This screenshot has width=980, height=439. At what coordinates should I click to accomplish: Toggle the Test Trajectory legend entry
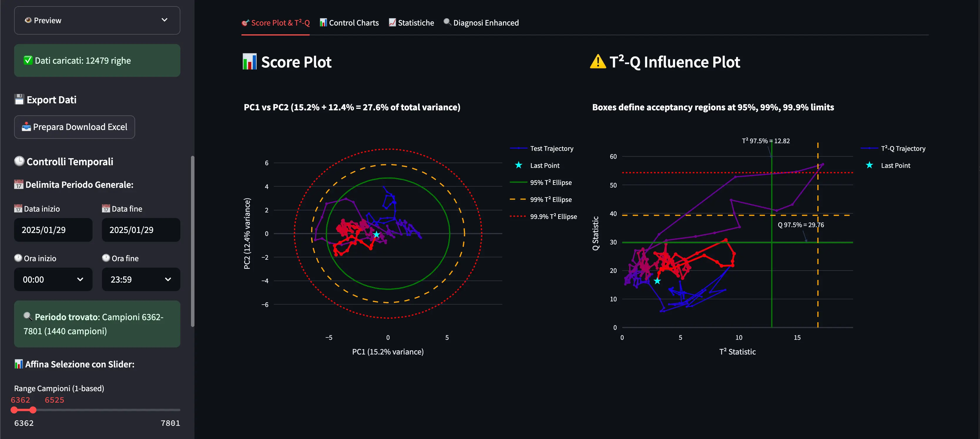tap(551, 148)
